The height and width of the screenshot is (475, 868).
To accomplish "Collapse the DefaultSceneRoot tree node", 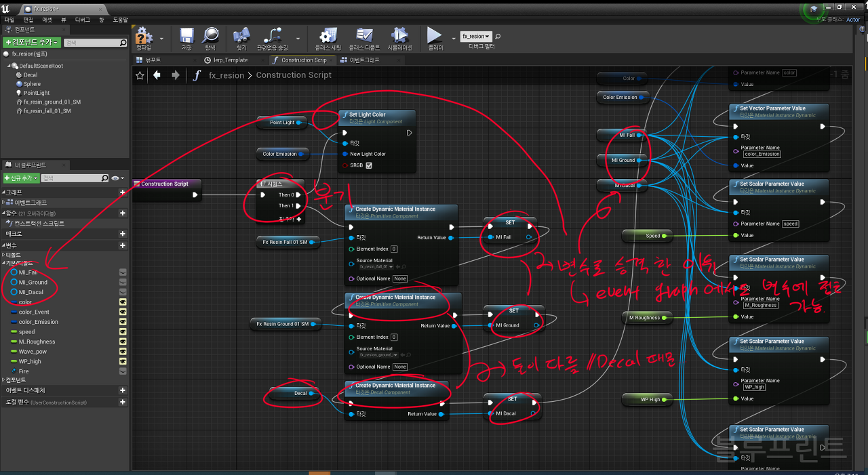I will coord(9,66).
